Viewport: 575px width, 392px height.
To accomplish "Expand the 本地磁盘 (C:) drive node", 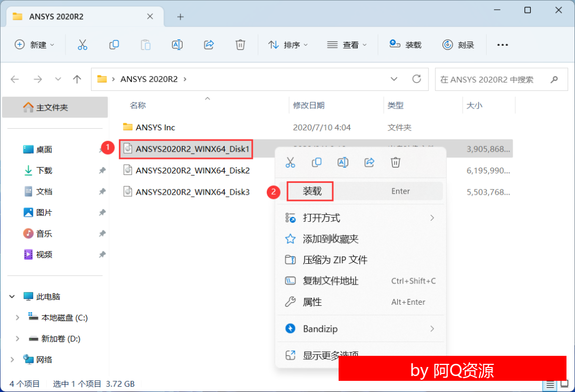I will point(17,318).
